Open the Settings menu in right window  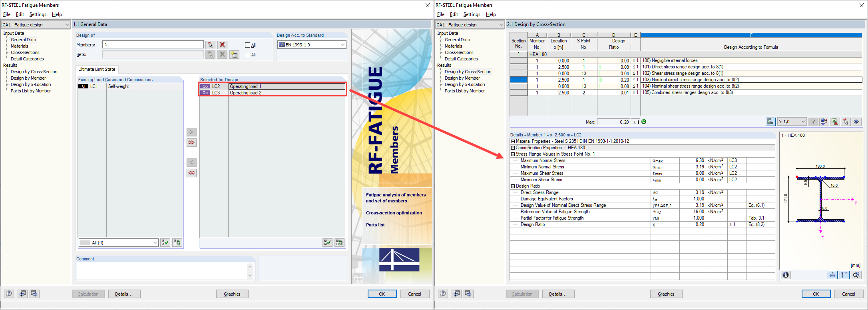pos(472,14)
